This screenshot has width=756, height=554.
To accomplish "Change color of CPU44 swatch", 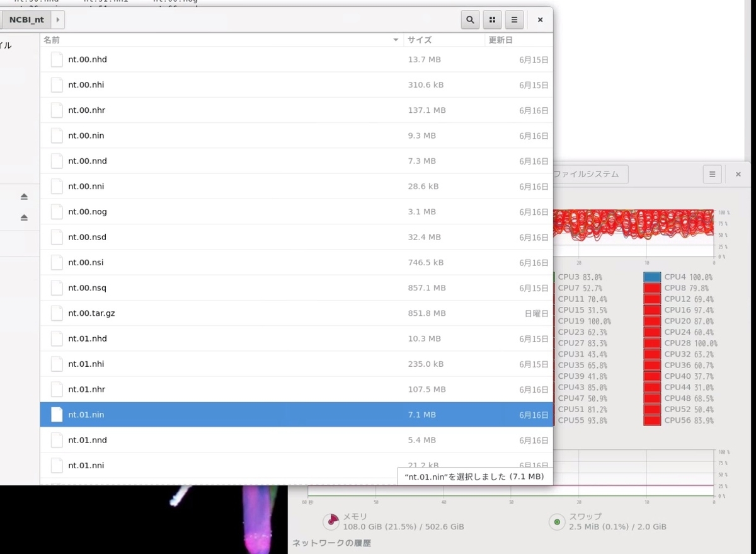I will (652, 387).
